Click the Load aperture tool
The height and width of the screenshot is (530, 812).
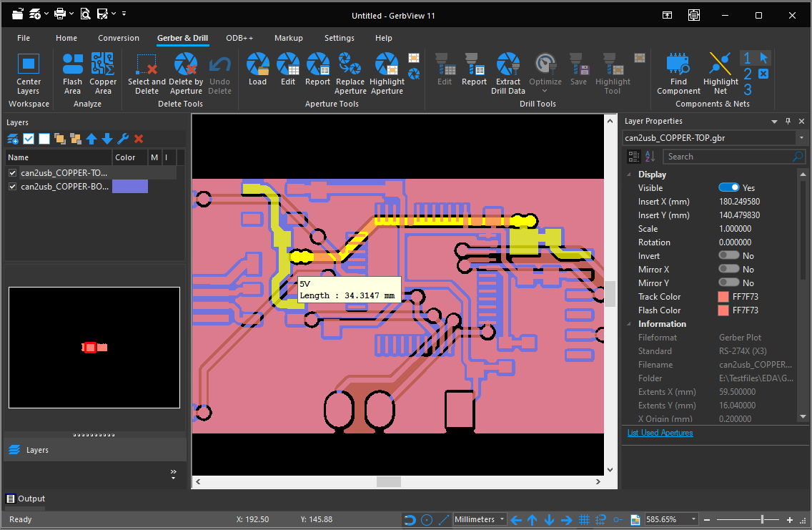(x=257, y=69)
